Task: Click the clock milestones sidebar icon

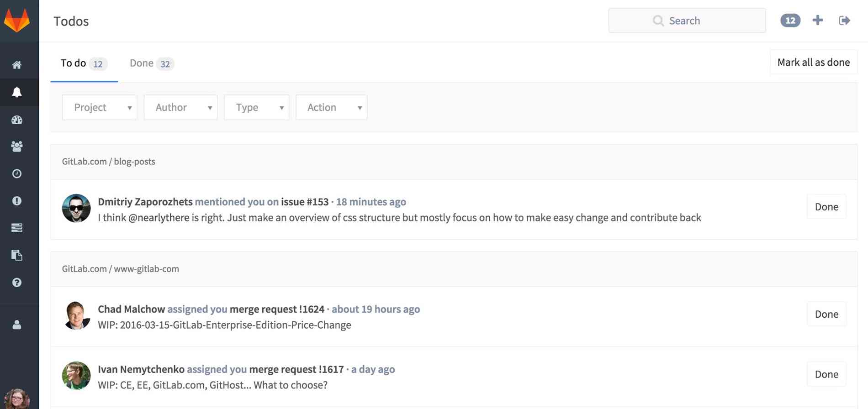Action: pyautogui.click(x=17, y=174)
